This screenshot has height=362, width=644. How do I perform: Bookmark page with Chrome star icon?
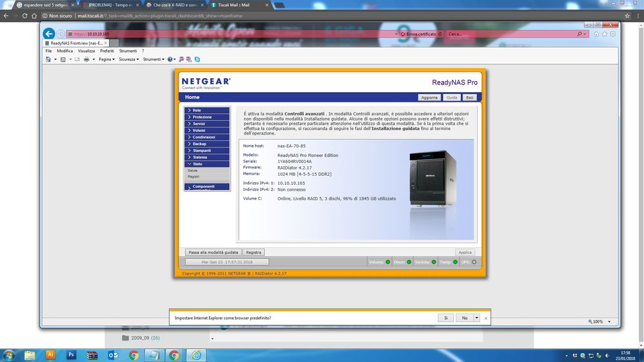coord(627,15)
